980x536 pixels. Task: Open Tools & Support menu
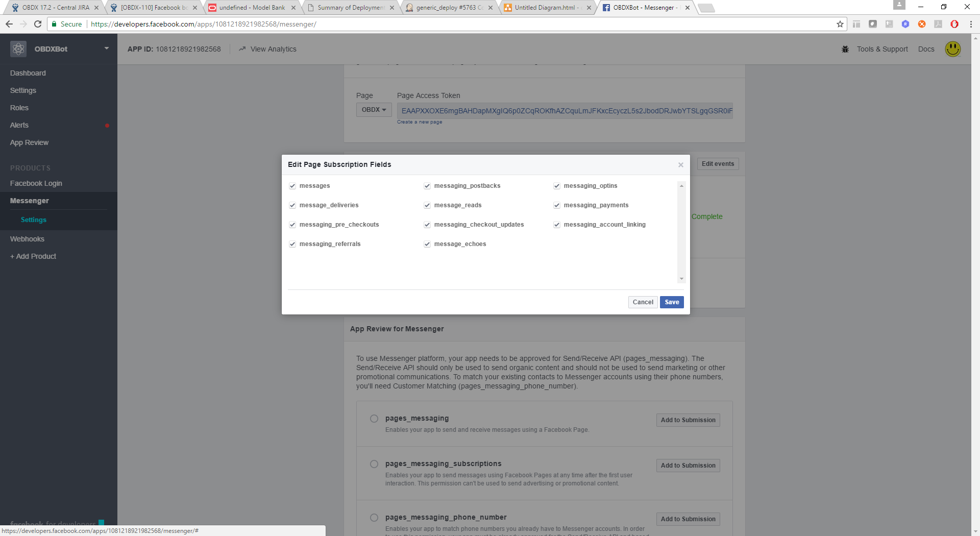tap(882, 49)
